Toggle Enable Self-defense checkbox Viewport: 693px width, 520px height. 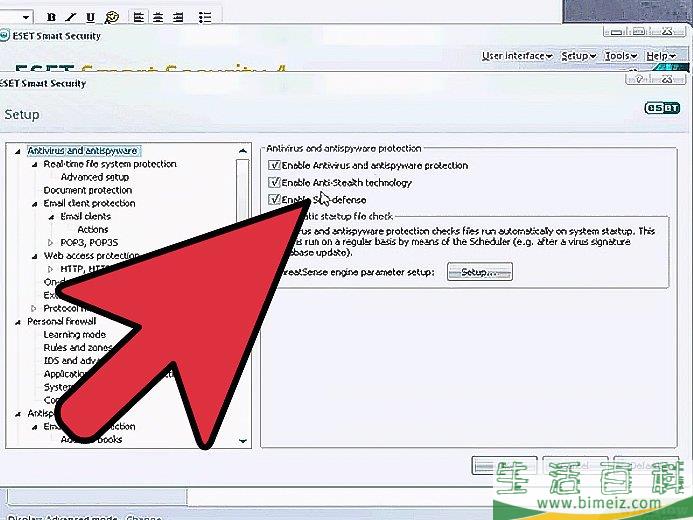[274, 200]
